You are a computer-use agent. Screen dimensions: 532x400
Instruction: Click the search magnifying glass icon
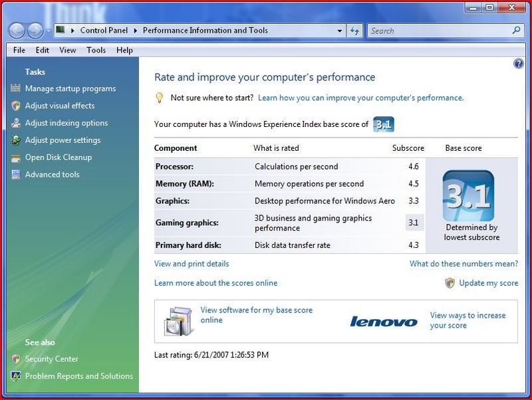pyautogui.click(x=516, y=31)
